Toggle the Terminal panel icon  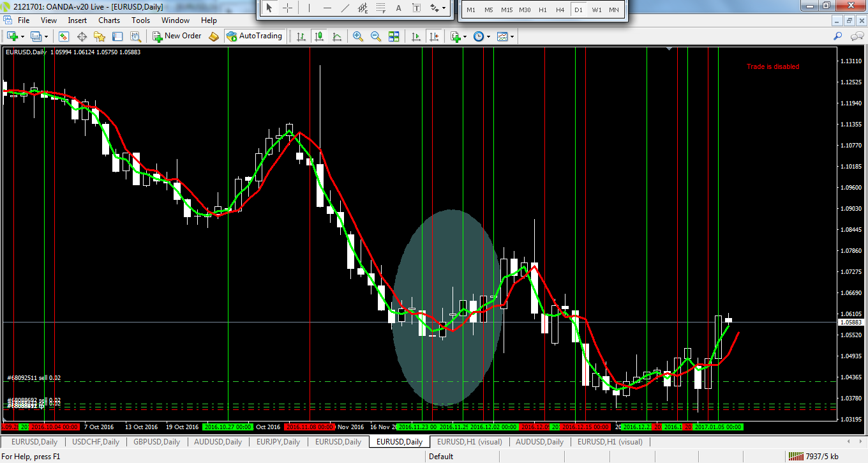[117, 36]
